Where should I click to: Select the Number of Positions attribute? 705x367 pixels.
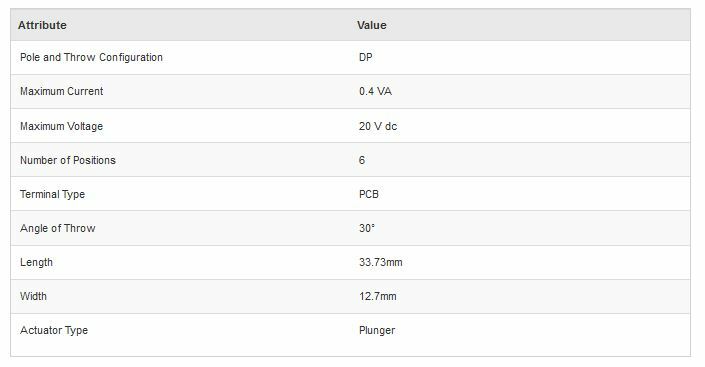[x=68, y=160]
